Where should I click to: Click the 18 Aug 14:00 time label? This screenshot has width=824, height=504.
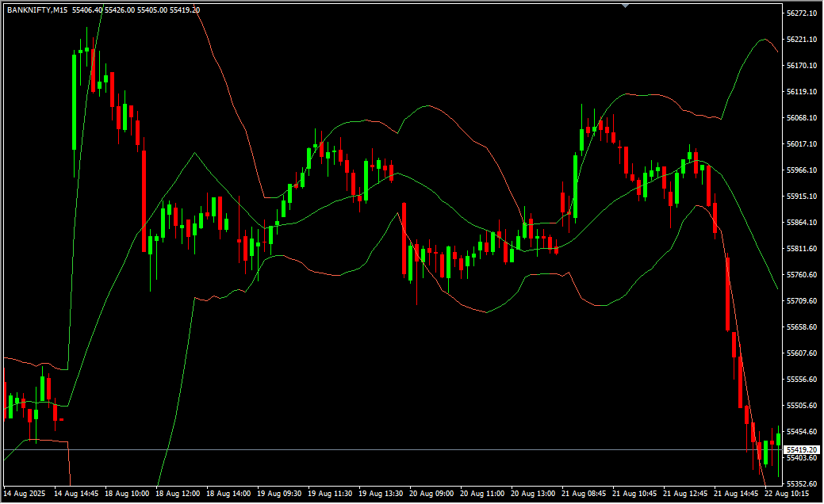[228, 494]
